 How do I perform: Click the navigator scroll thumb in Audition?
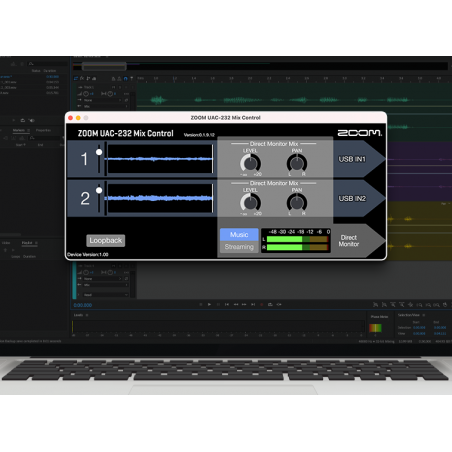104,66
